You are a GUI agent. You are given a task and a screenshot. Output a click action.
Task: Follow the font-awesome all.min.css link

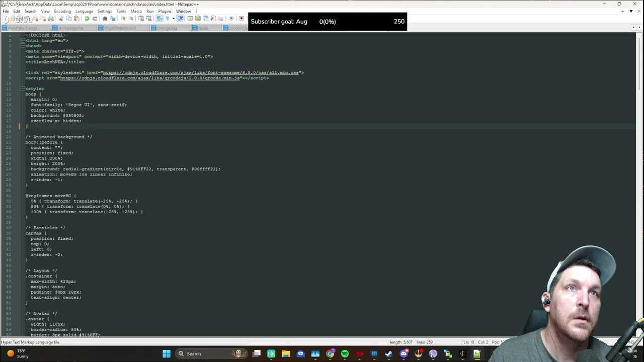tap(201, 73)
